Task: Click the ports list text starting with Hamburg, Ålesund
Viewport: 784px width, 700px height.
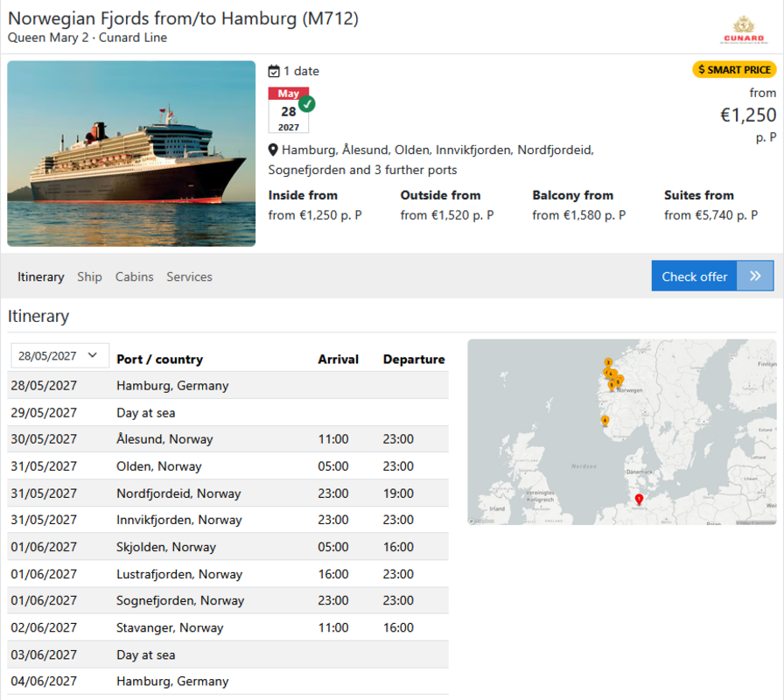Action: point(430,160)
